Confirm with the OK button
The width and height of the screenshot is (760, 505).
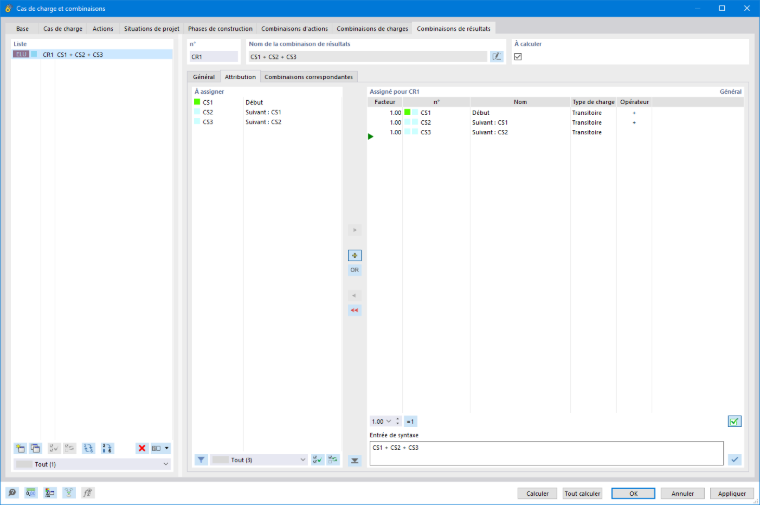[633, 493]
